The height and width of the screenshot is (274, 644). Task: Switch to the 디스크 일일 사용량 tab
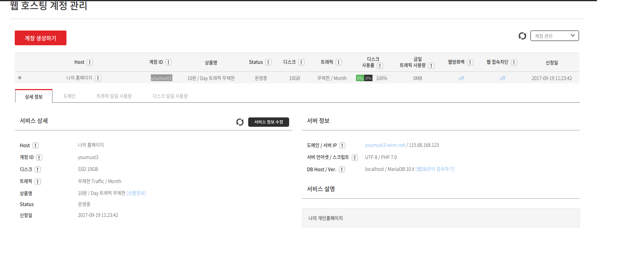[170, 96]
